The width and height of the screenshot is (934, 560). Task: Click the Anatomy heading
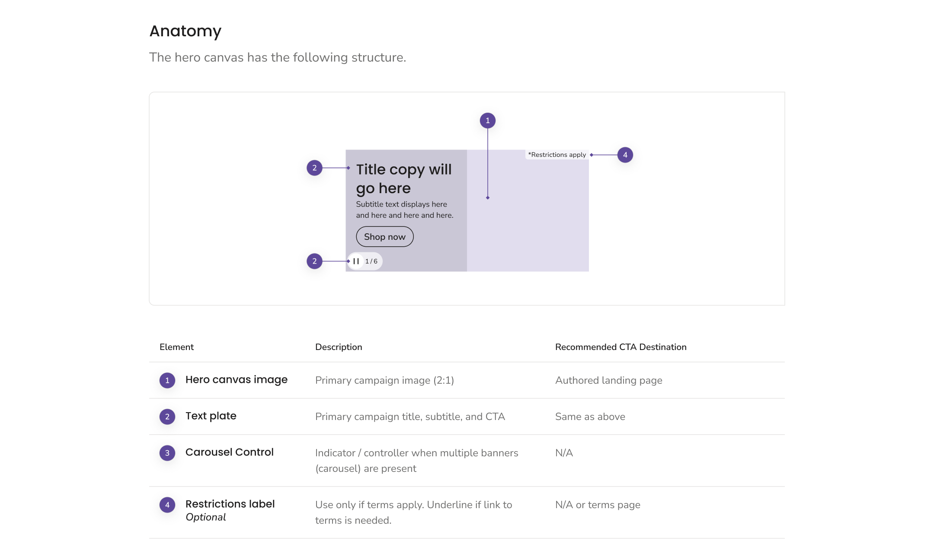click(x=185, y=31)
